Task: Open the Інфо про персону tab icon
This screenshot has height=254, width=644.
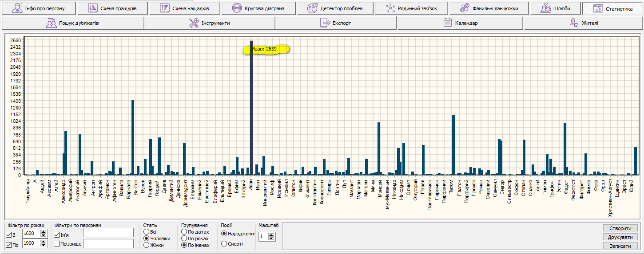Action: [x=17, y=8]
